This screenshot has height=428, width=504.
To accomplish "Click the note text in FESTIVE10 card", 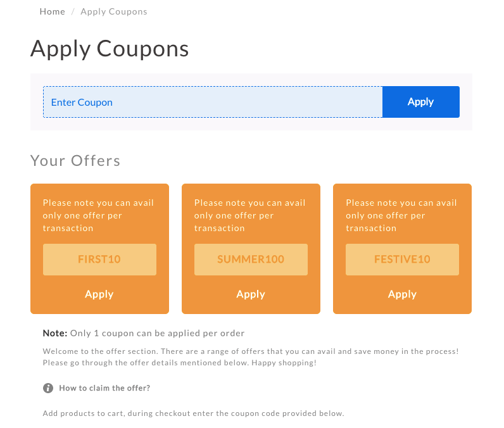I will [401, 215].
